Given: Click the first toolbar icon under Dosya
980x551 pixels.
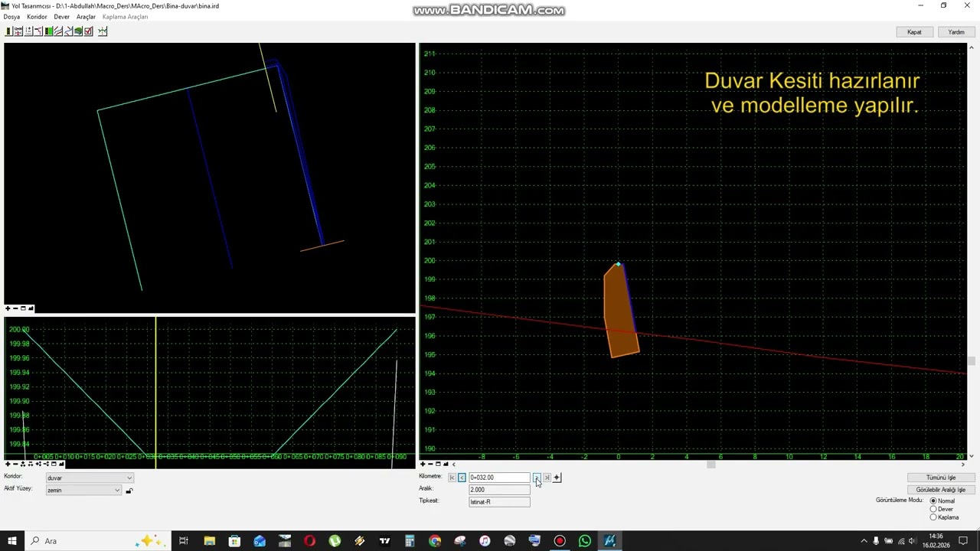Looking at the screenshot, I should tap(8, 31).
